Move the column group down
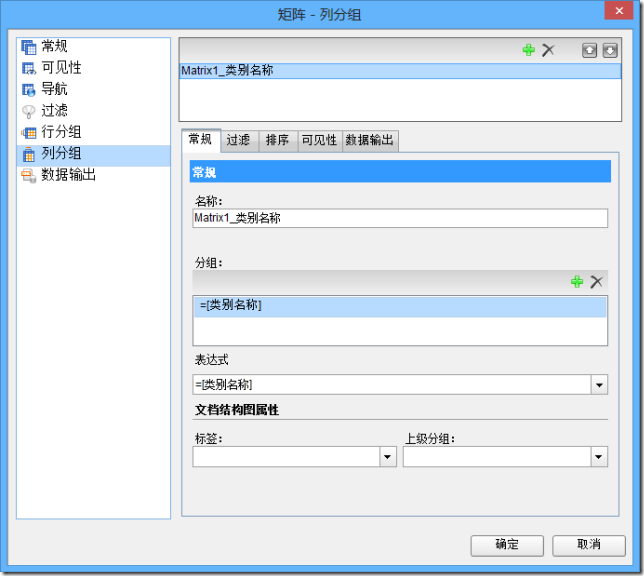This screenshot has height=576, width=644. (x=610, y=51)
